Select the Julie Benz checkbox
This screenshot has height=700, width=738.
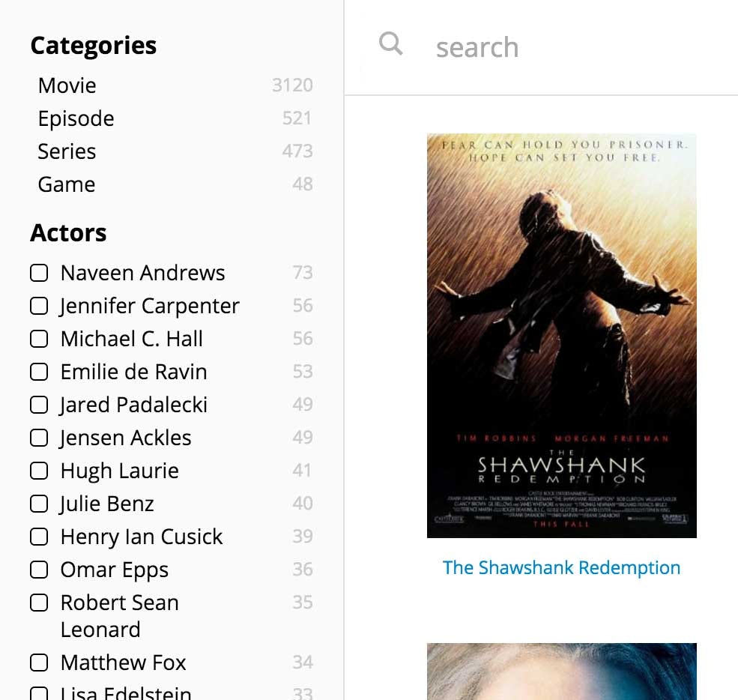point(39,503)
